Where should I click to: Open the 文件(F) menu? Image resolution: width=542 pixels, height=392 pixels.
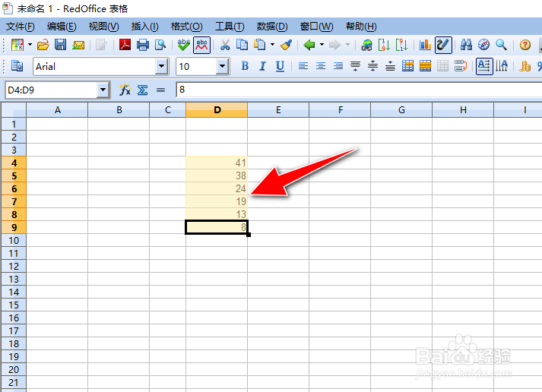21,27
